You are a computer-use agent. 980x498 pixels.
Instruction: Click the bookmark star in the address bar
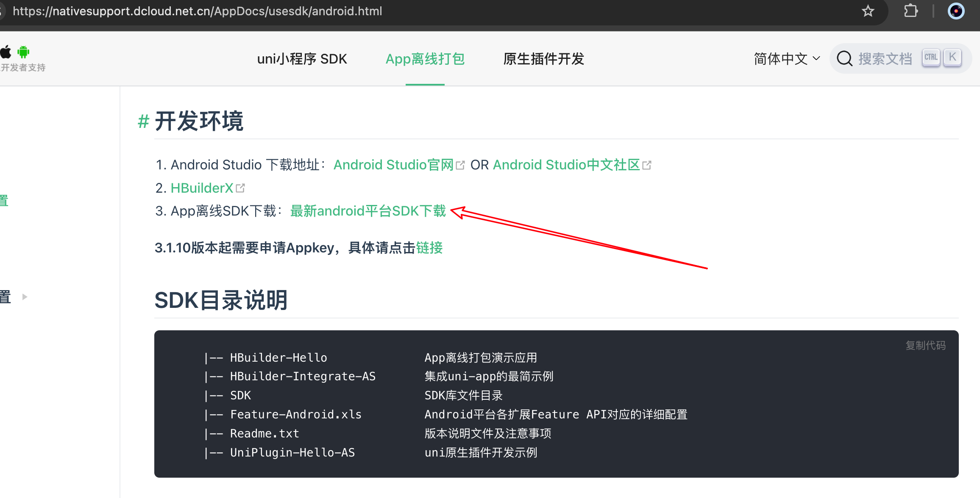pyautogui.click(x=868, y=11)
